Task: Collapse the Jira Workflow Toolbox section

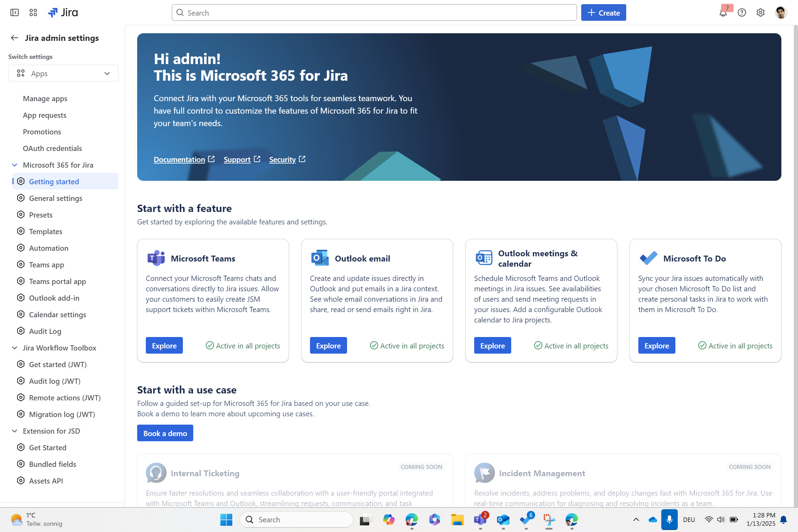Action: (15, 348)
